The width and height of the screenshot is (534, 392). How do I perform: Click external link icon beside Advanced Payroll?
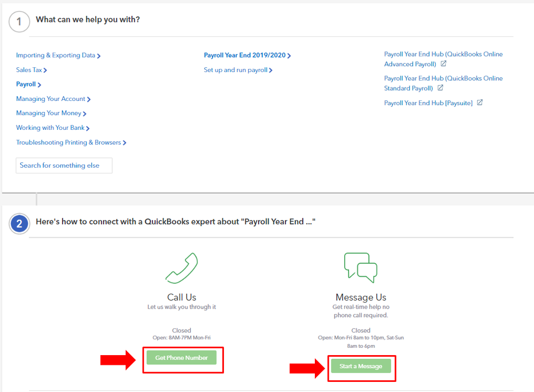point(444,64)
